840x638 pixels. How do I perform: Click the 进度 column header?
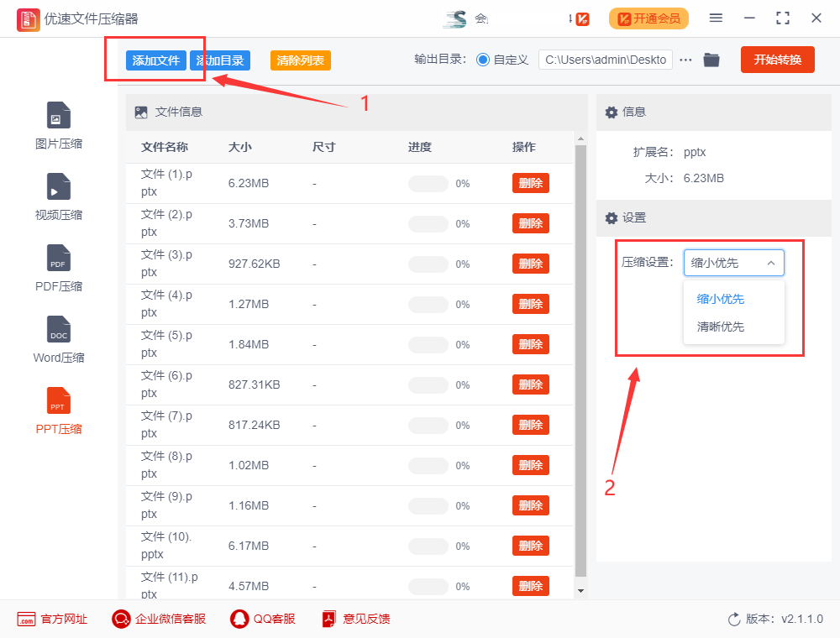(x=419, y=147)
